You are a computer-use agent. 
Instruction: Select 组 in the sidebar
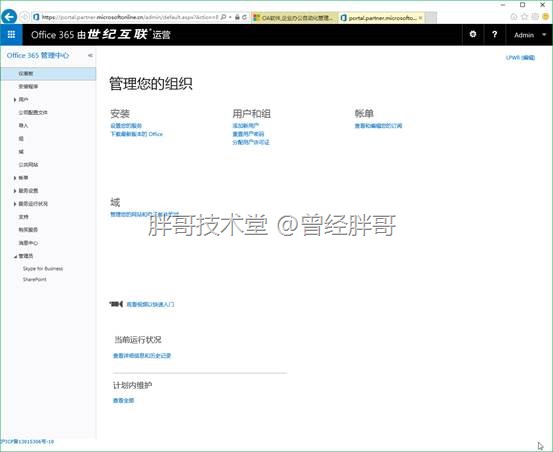click(x=21, y=139)
